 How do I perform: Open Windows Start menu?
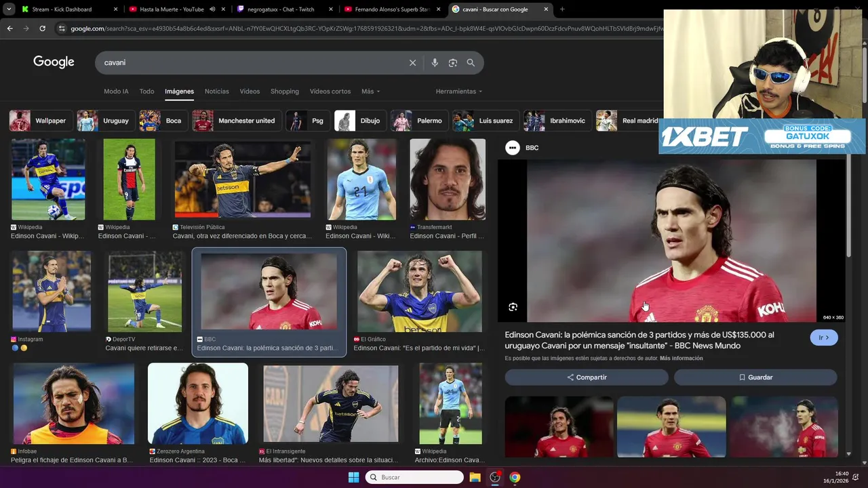353,477
